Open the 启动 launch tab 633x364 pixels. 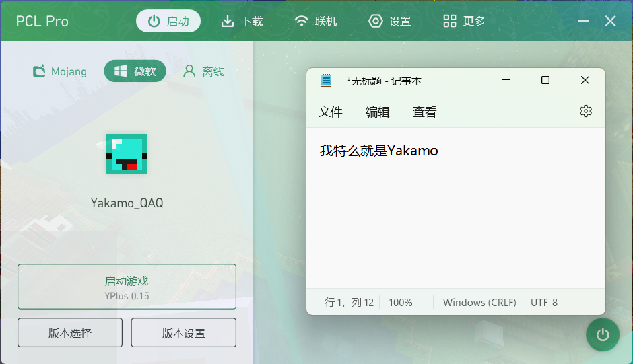click(168, 21)
